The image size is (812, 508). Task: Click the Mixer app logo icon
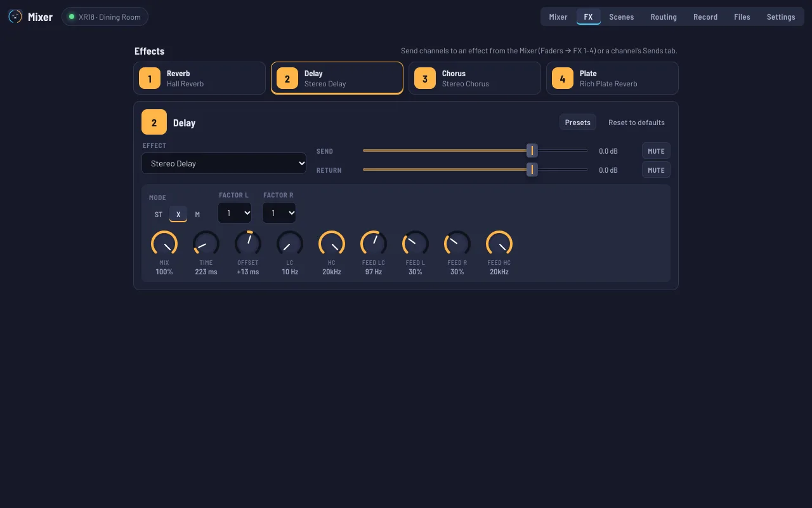point(15,17)
